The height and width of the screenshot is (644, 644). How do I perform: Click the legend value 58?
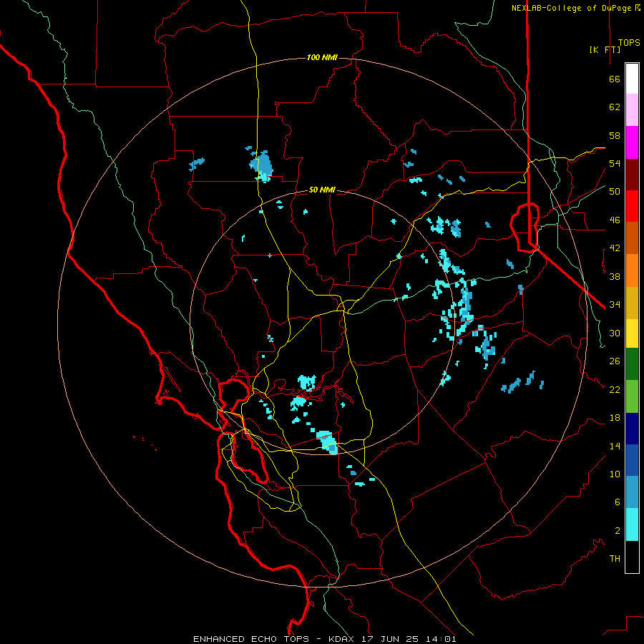pyautogui.click(x=615, y=135)
